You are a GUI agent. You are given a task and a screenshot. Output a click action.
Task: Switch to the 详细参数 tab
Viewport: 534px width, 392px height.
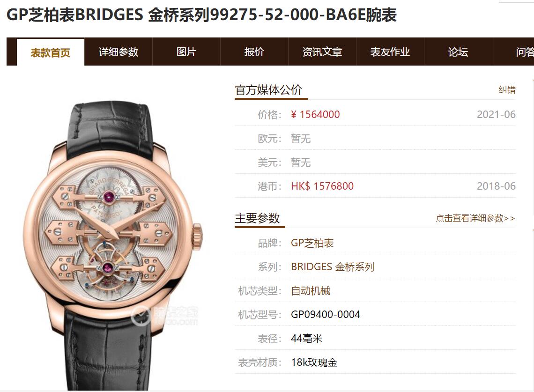[x=119, y=52]
